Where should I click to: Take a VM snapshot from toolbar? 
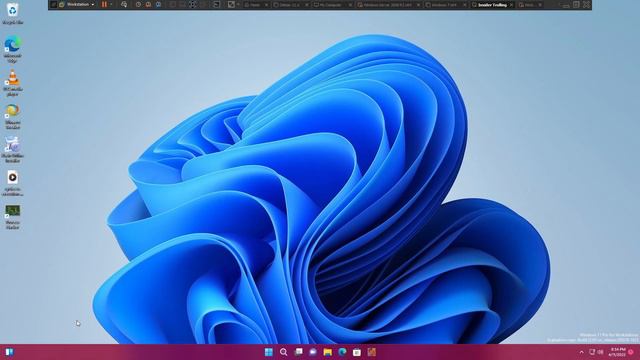[x=138, y=4]
